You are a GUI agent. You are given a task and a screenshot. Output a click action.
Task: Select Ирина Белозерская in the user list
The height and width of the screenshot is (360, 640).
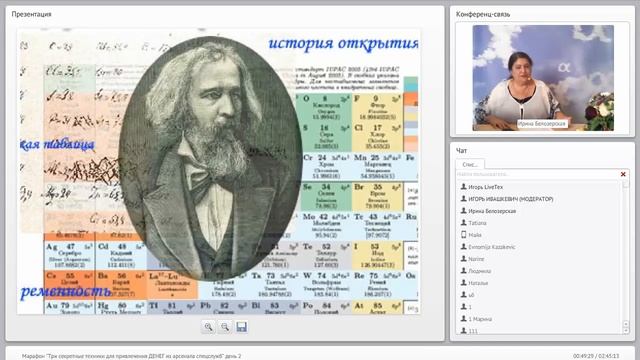(492, 211)
